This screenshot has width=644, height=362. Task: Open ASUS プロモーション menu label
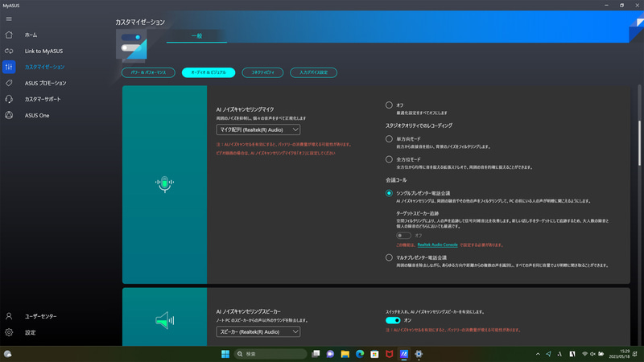(45, 83)
